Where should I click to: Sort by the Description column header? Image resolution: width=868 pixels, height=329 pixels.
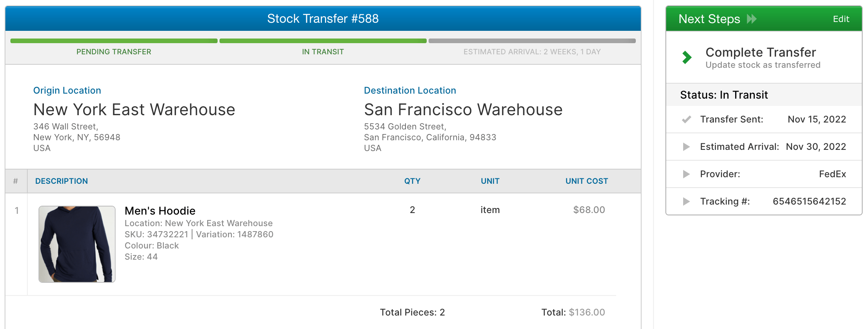(x=62, y=181)
